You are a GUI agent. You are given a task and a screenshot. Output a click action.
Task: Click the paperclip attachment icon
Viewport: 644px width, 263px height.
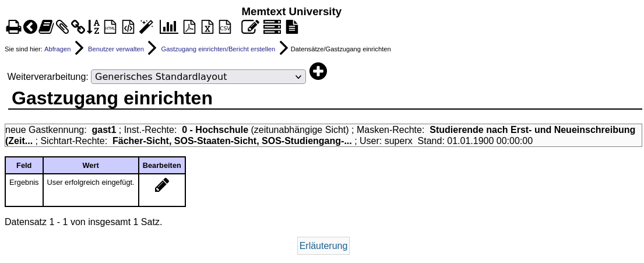pos(62,27)
